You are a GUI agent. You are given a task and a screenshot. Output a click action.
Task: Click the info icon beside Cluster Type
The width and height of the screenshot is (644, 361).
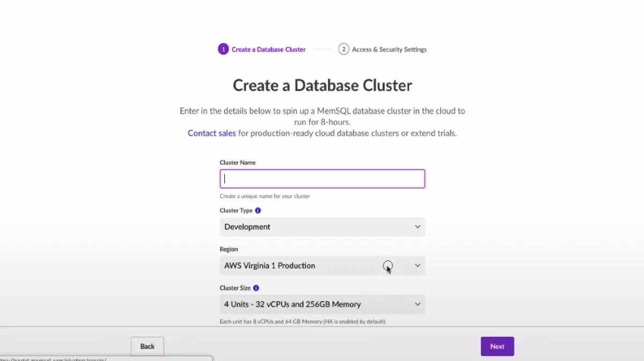[258, 211]
